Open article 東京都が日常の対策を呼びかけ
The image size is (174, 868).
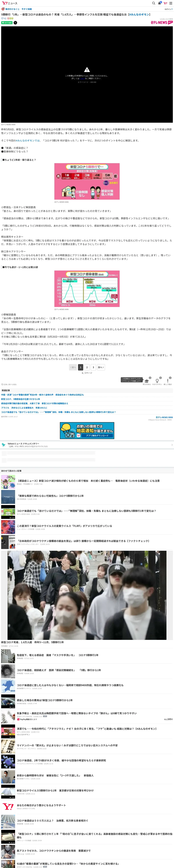(55, 790)
